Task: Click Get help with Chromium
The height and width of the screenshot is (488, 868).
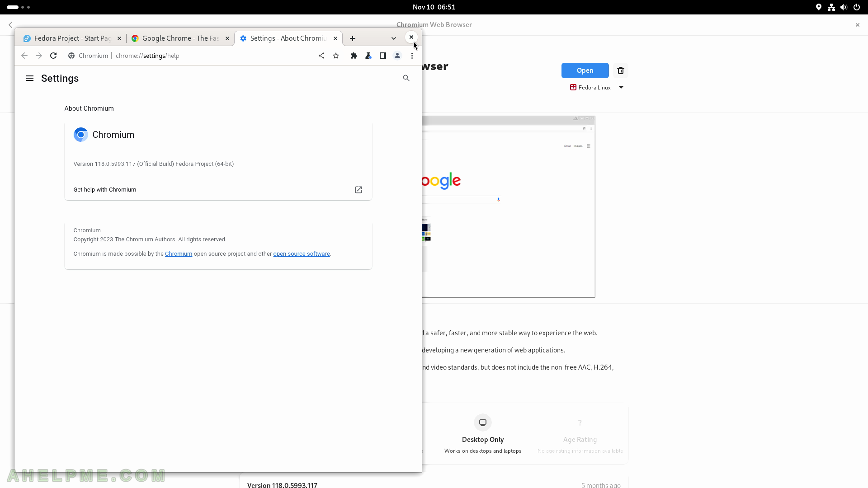Action: pos(218,190)
